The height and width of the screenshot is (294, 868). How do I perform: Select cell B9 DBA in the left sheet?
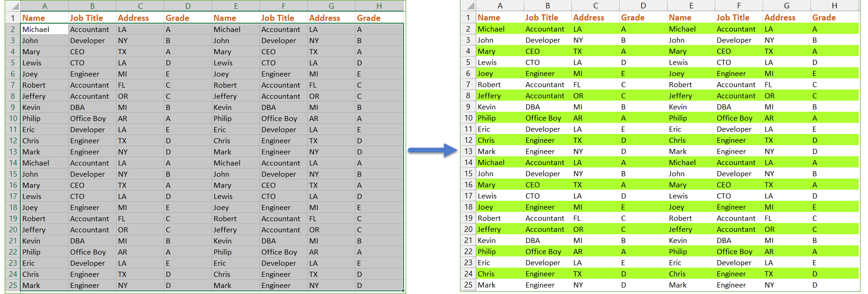click(92, 107)
